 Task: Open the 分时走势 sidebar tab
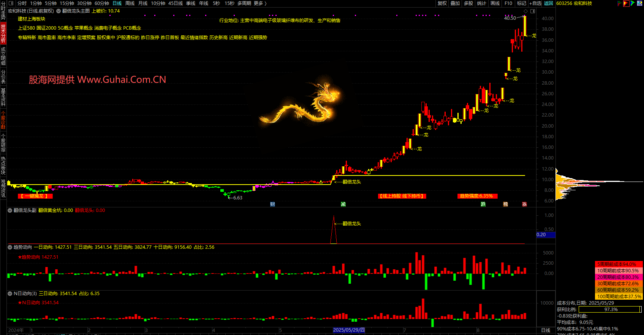coord(3,11)
